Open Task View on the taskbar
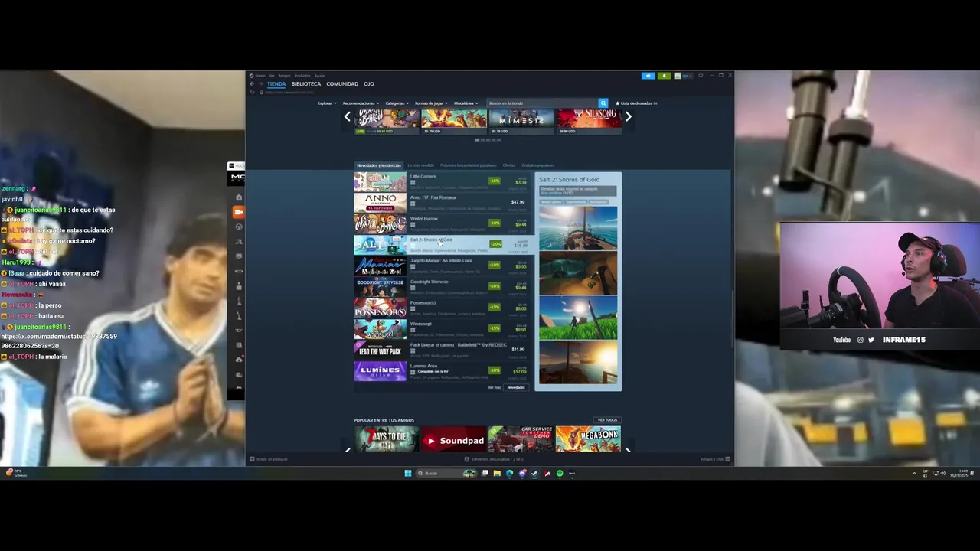 485,473
